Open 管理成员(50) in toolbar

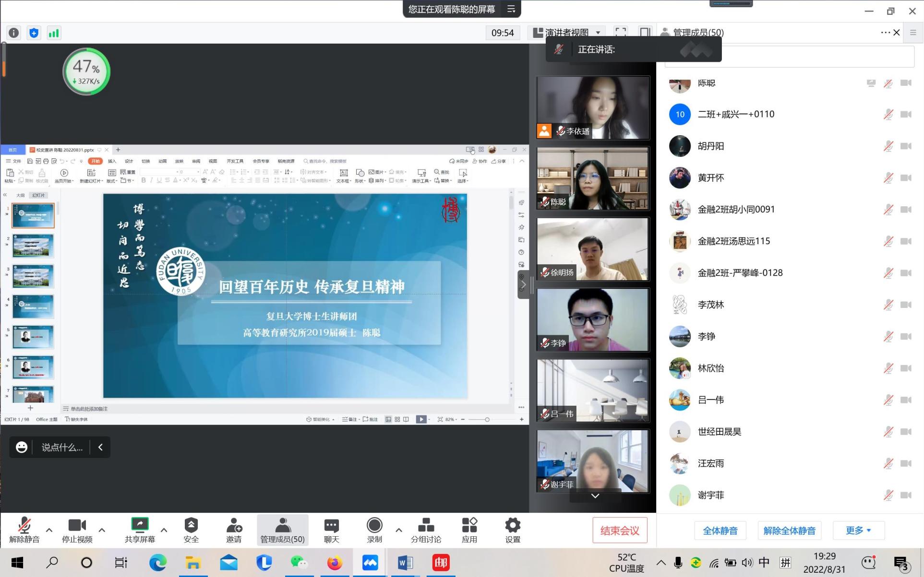(x=282, y=530)
